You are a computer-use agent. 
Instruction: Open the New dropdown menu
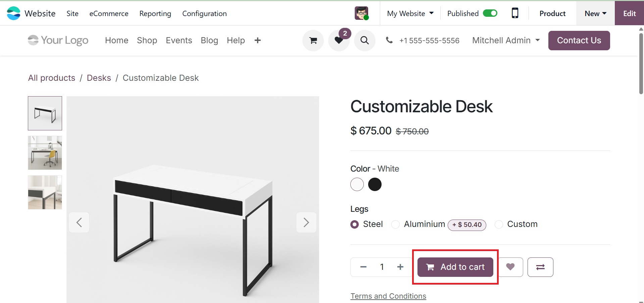click(595, 13)
